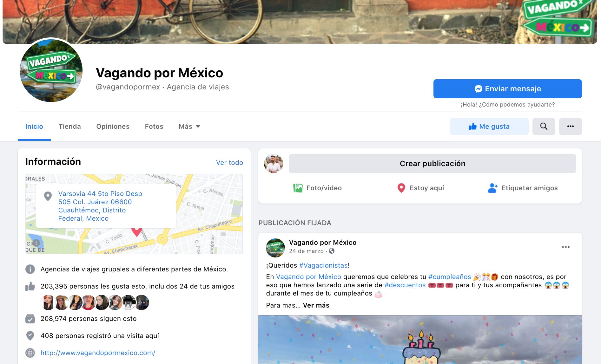The image size is (601, 364).
Task: Click the #descuentos hashtag in post
Action: click(x=405, y=285)
